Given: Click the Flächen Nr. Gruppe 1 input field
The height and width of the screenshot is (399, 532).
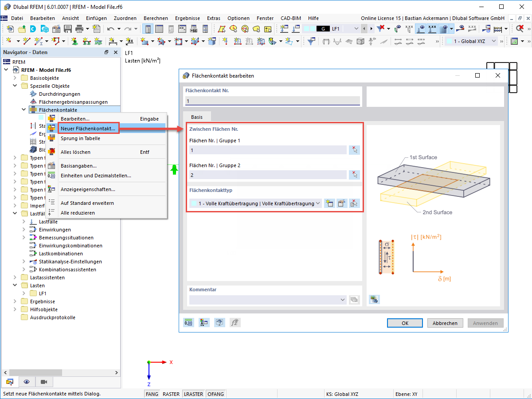Looking at the screenshot, I should 268,150.
